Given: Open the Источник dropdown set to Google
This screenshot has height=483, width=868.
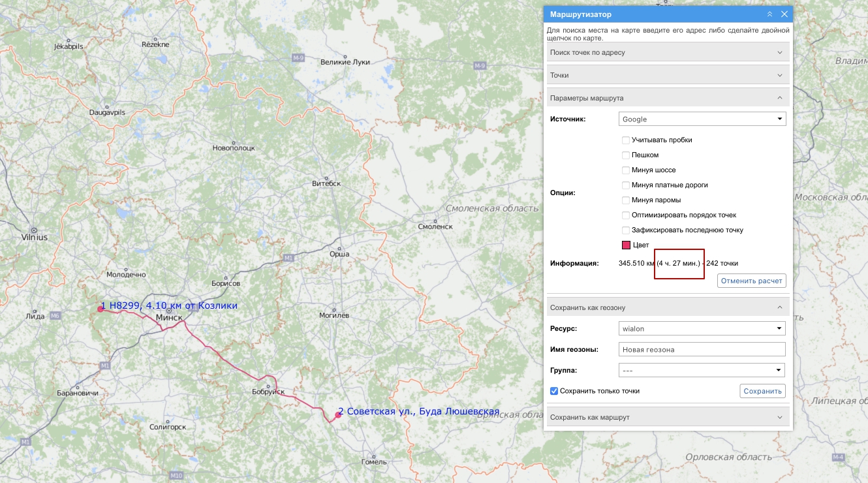Looking at the screenshot, I should click(x=702, y=119).
